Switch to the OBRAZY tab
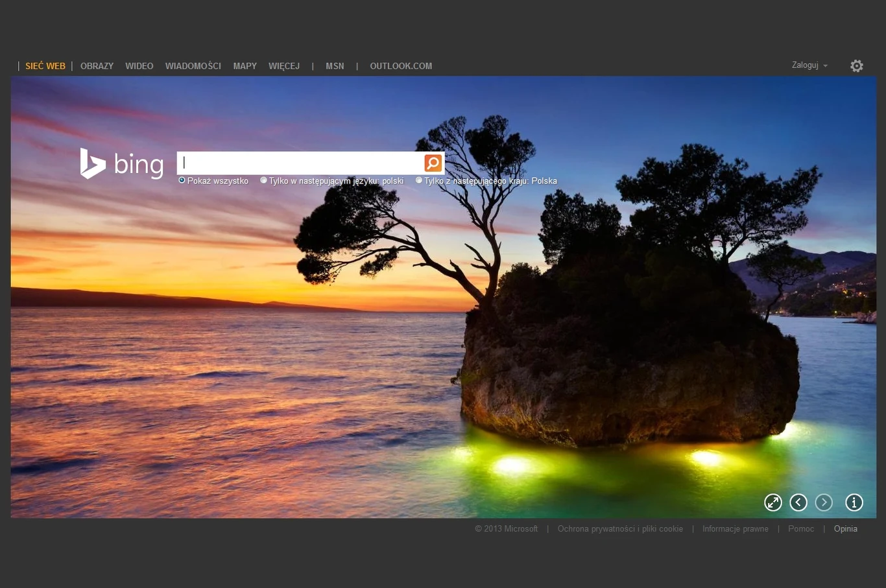This screenshot has width=886, height=588. (97, 66)
